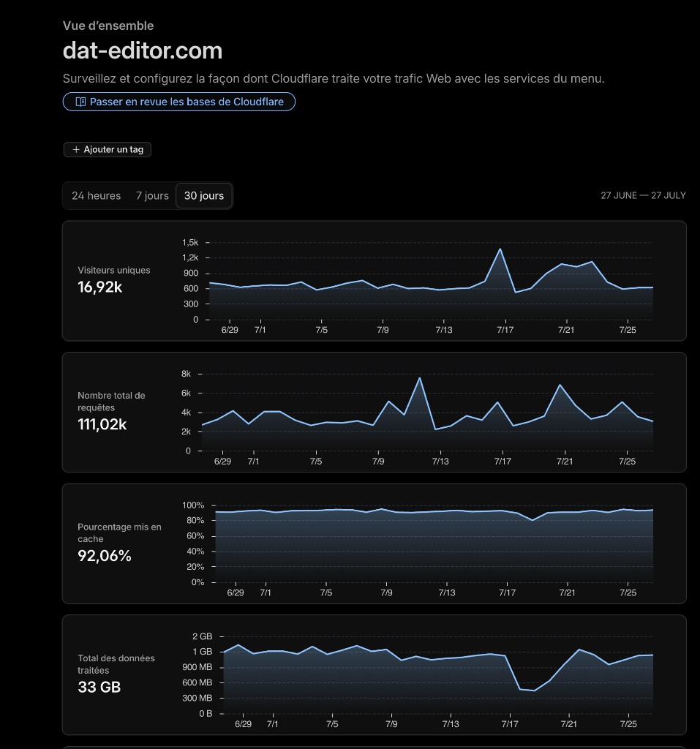
Task: Click the plus icon beside Ajouter un tag
Action: (76, 149)
